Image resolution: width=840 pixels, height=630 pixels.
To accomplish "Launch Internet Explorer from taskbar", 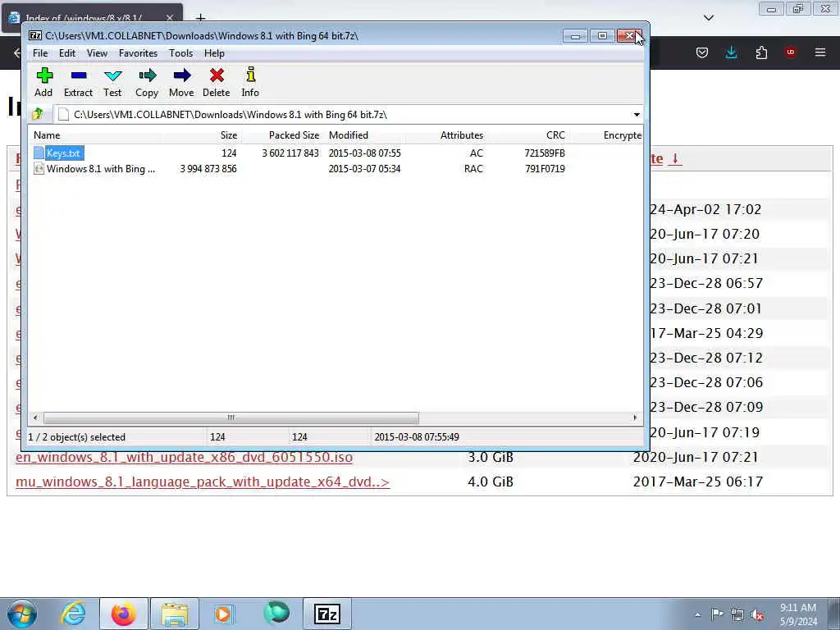I will 73,614.
